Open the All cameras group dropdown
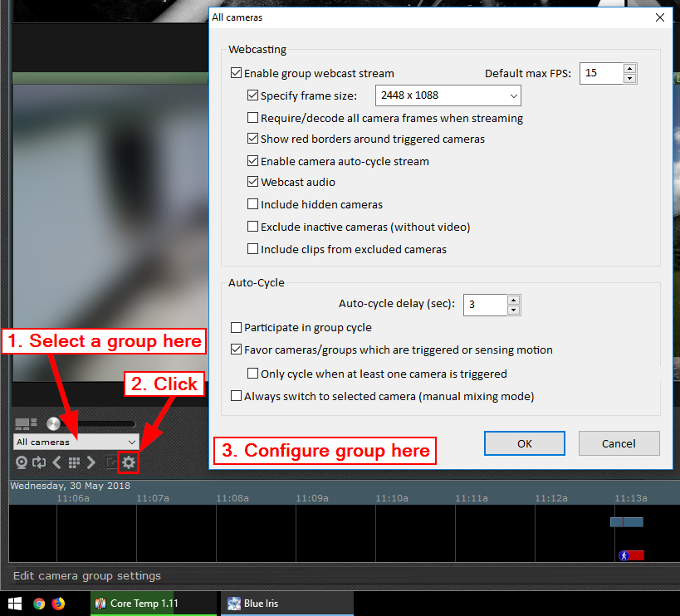Screen dimensions: 680x616 click(76, 442)
